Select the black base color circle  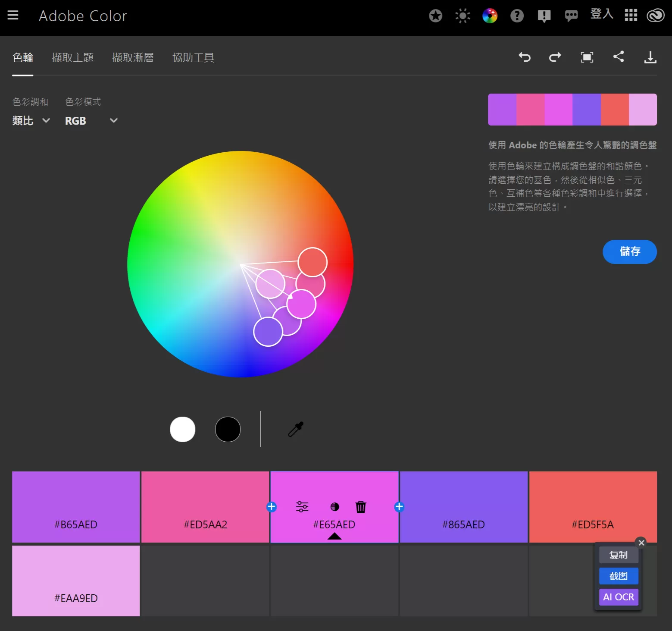(228, 429)
